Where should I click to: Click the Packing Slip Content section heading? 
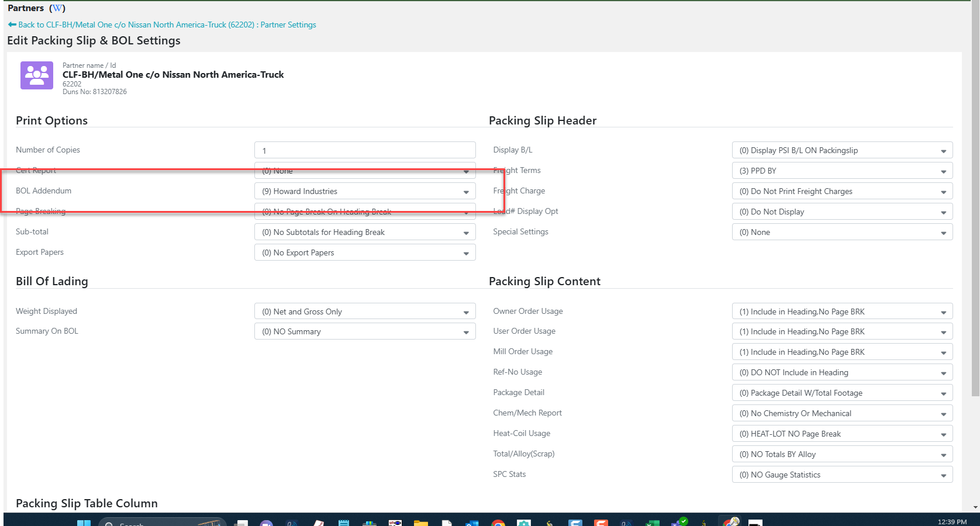[x=544, y=281]
